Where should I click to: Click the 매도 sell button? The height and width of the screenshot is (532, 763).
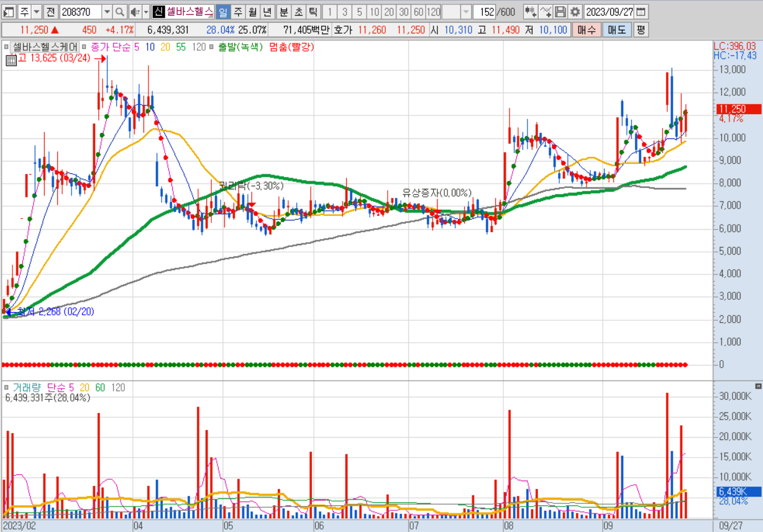point(617,29)
